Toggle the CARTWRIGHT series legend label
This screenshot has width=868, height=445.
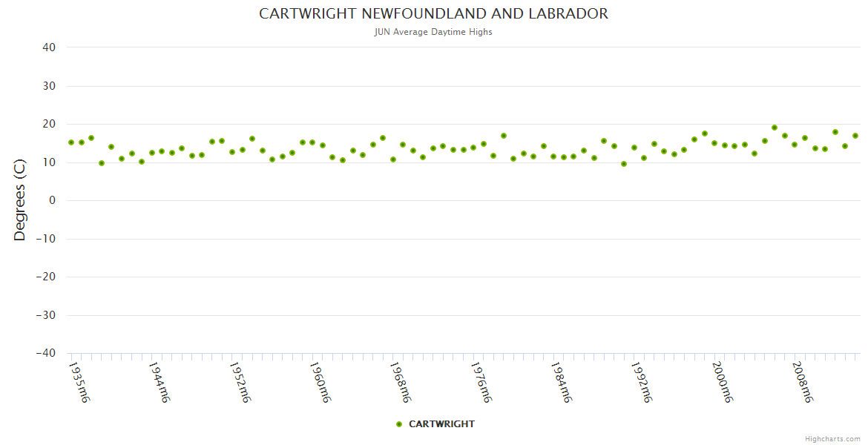[x=441, y=424]
